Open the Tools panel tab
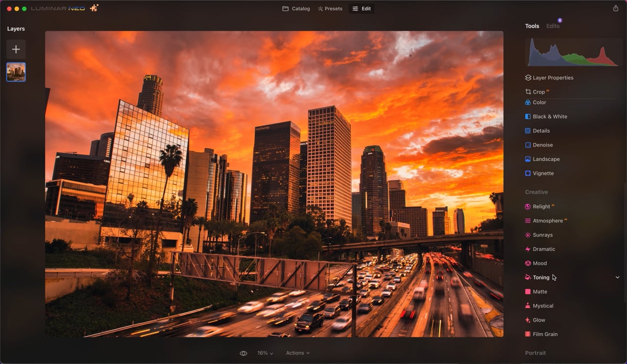Image resolution: width=627 pixels, height=364 pixels. (532, 26)
